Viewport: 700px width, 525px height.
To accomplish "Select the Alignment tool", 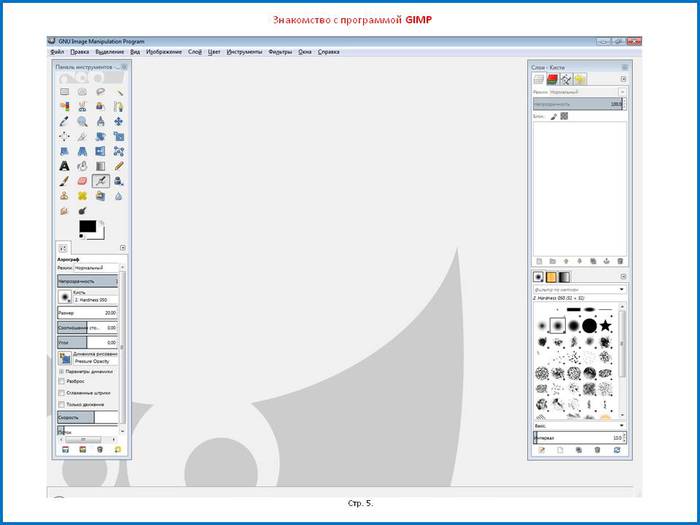I will [64, 136].
